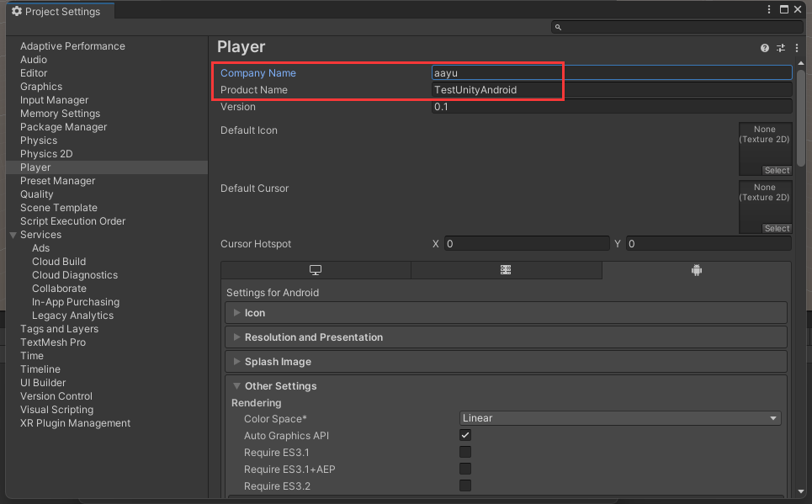Expand the Resolution and Presentation section
812x504 pixels.
coord(313,337)
